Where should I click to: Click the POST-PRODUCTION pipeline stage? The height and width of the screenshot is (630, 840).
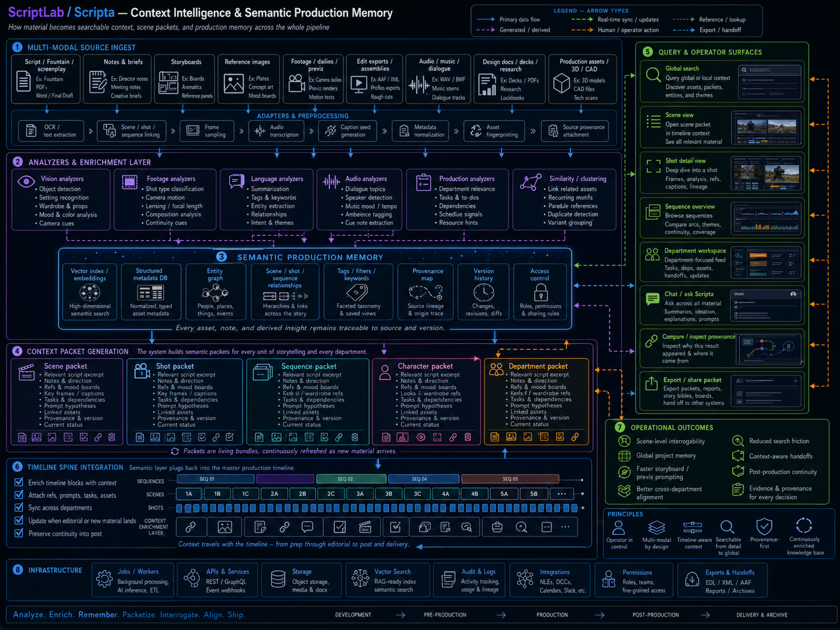point(656,614)
